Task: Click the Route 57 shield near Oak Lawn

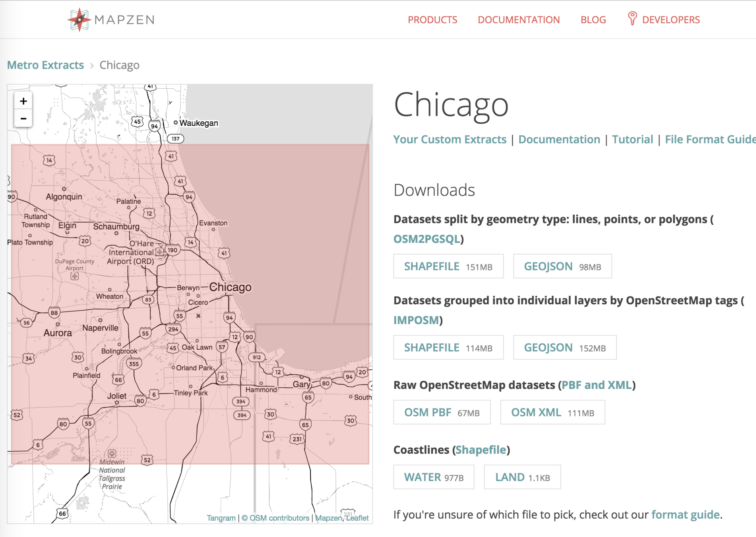Action: pos(222,347)
